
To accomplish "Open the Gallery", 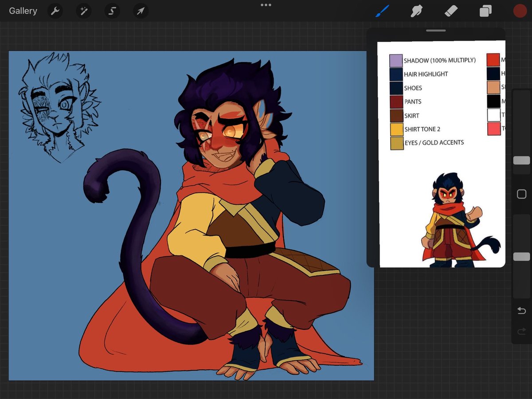I will [23, 11].
